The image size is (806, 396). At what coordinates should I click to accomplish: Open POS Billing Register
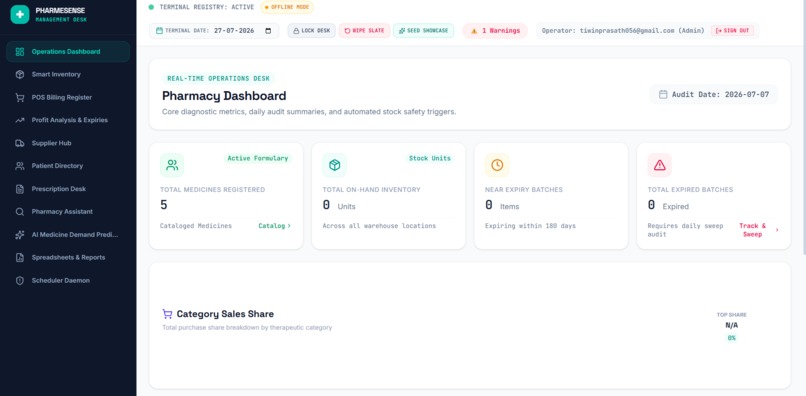[68, 97]
